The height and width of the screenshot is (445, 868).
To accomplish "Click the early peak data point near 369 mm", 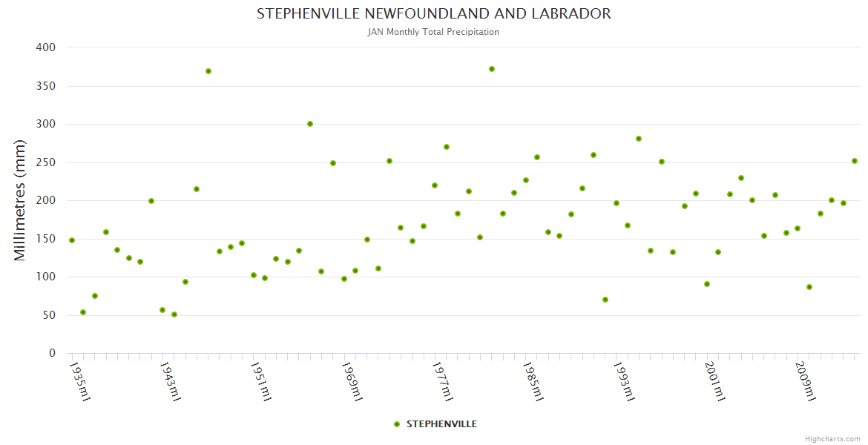I will (208, 71).
